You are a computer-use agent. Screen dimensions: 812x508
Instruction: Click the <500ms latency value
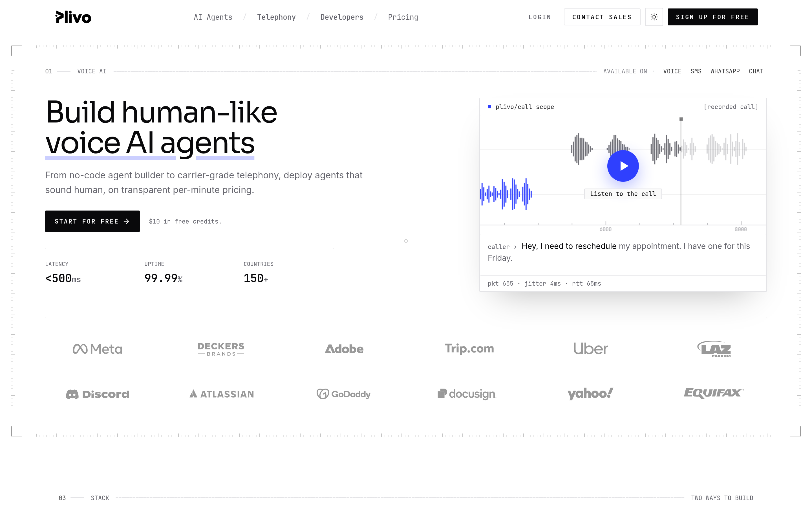pyautogui.click(x=63, y=279)
